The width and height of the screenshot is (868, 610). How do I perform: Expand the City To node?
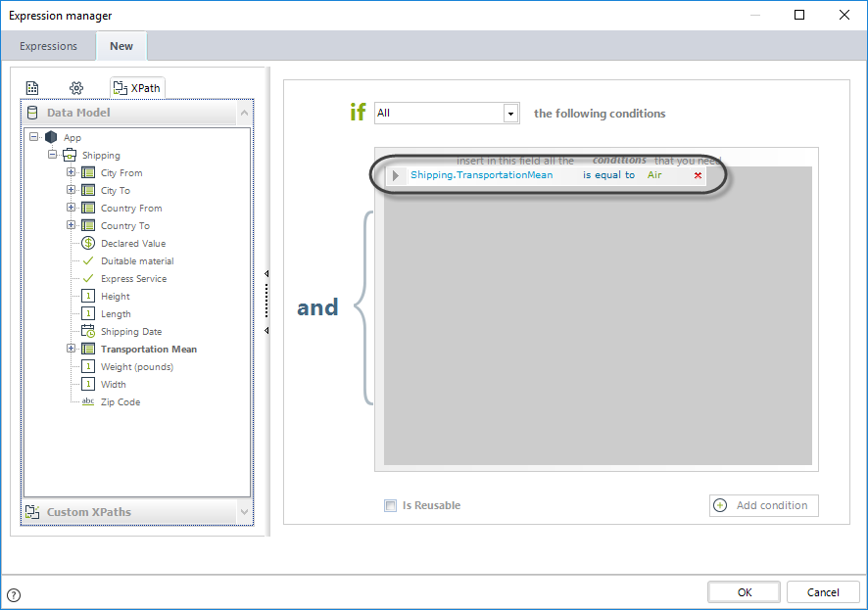(71, 190)
